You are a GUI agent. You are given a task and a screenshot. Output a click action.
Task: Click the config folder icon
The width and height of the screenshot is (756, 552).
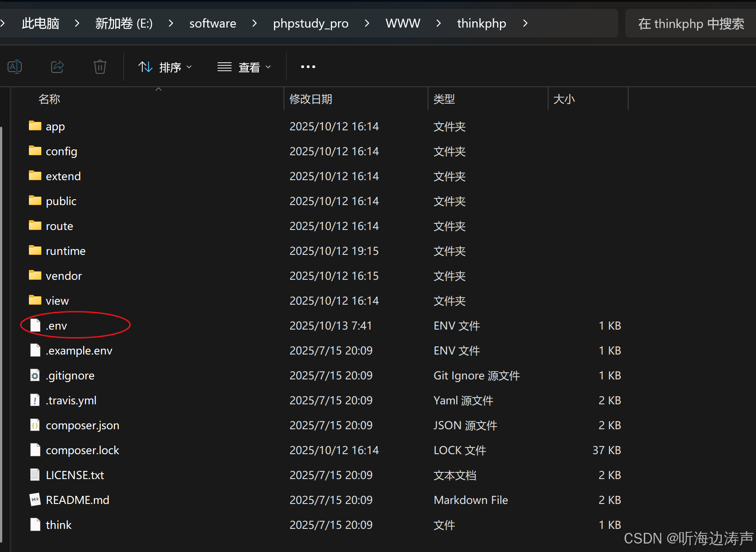pos(35,151)
